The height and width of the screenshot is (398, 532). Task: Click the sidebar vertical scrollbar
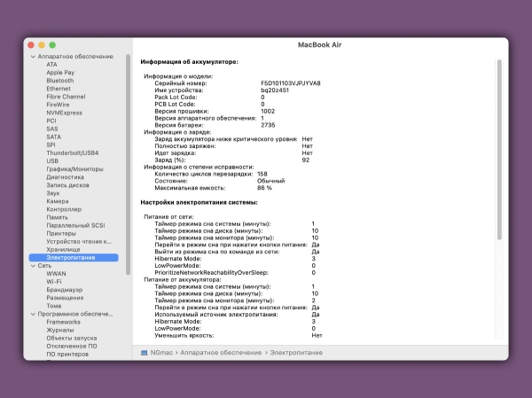(x=128, y=165)
